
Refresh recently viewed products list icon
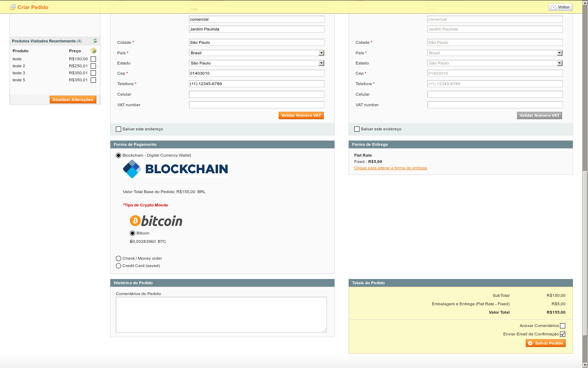[x=95, y=41]
